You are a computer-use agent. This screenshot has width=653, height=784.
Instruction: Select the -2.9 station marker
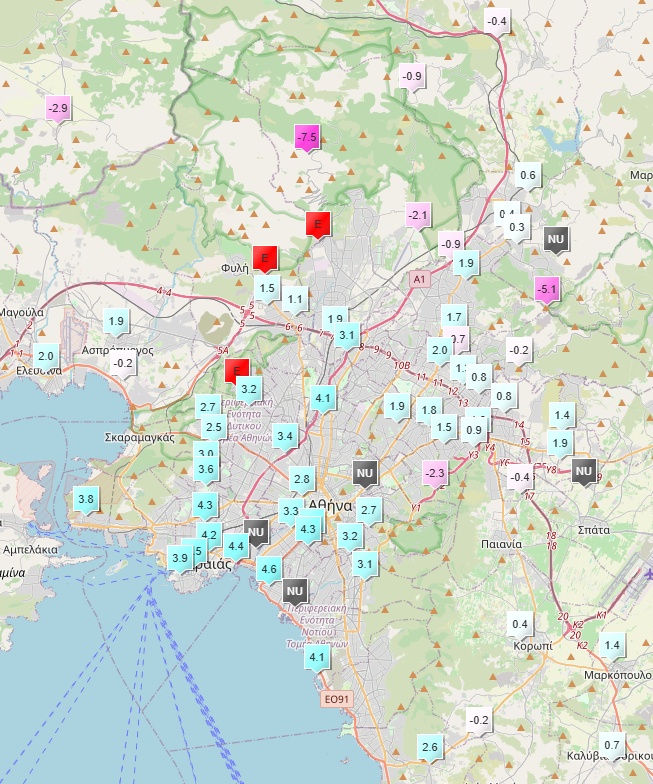(x=58, y=109)
